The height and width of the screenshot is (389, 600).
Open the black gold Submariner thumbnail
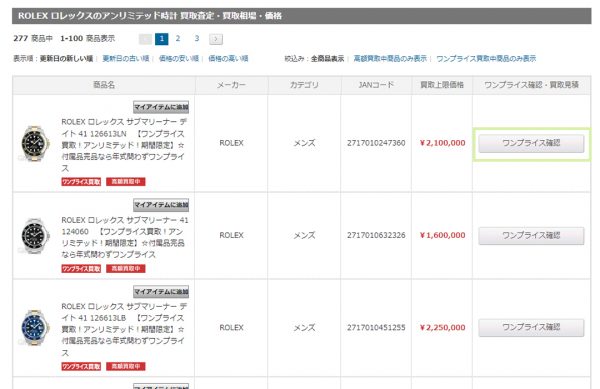point(35,143)
